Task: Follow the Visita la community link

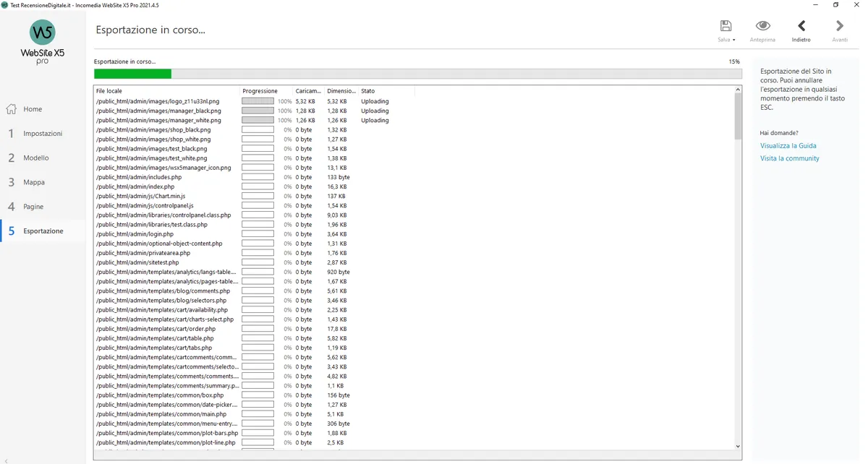Action: 789,158
